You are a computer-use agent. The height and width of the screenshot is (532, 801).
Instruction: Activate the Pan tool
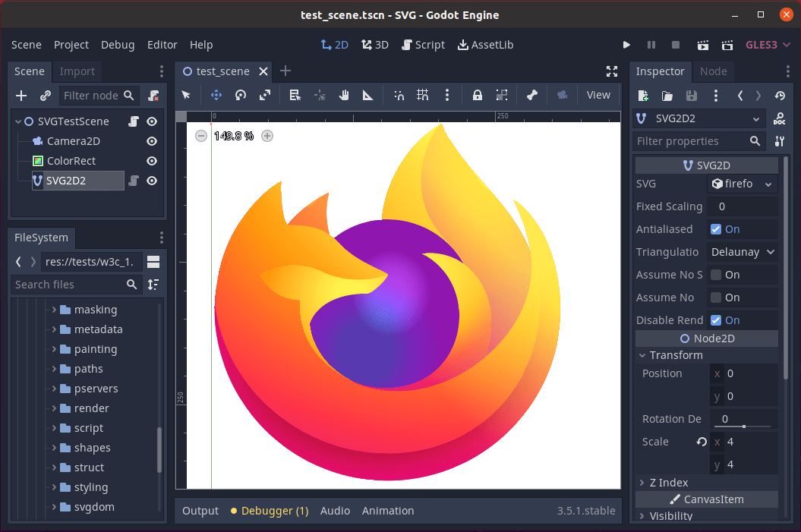pos(344,96)
